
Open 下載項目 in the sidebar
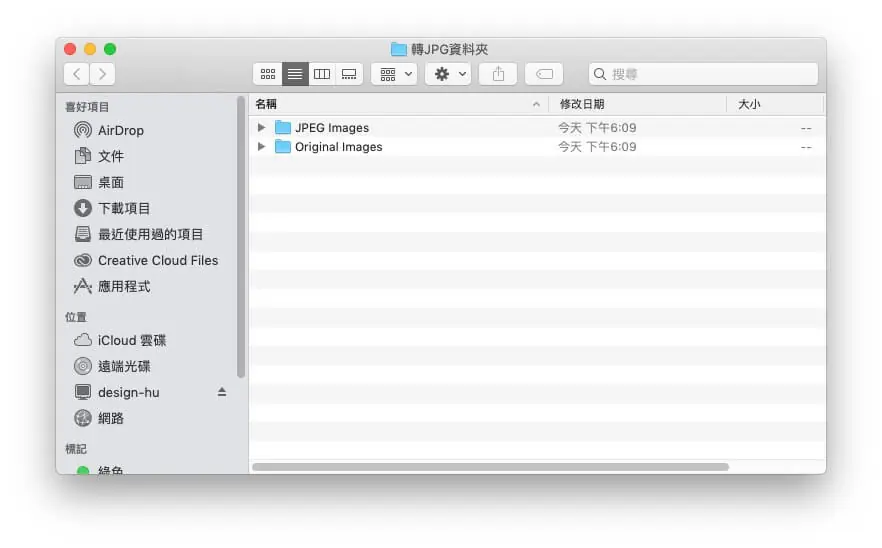pyautogui.click(x=112, y=208)
